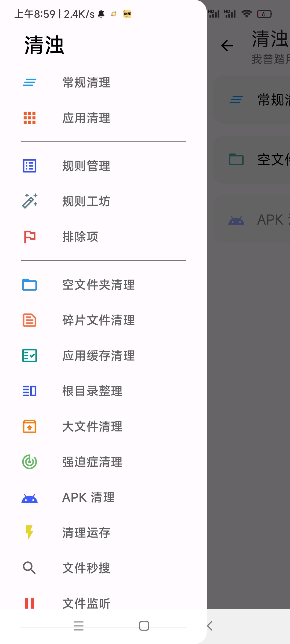Tap the system recent-apps menu button
This screenshot has height=644, width=290.
(x=79, y=626)
